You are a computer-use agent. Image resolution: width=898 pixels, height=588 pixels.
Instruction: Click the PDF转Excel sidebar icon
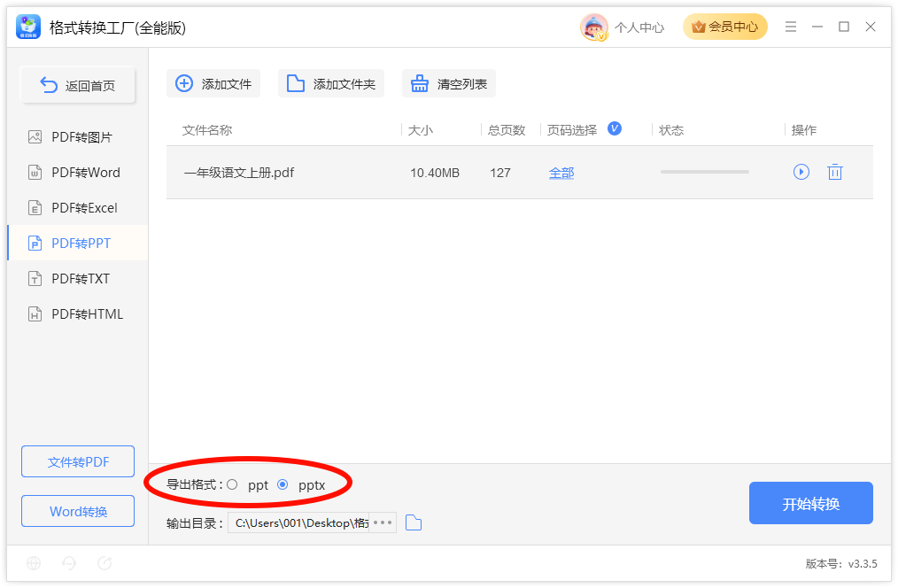tap(35, 208)
